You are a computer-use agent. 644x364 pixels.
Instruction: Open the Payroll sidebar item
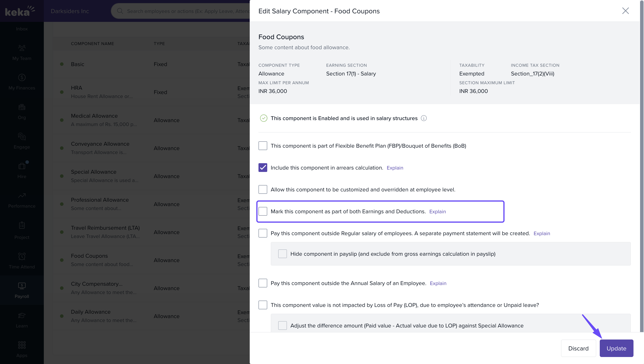[x=22, y=290]
